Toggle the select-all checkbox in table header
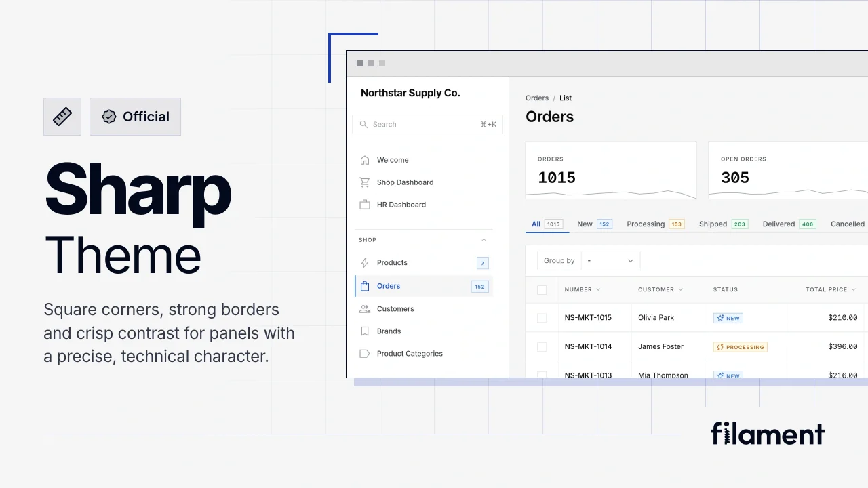 (542, 290)
